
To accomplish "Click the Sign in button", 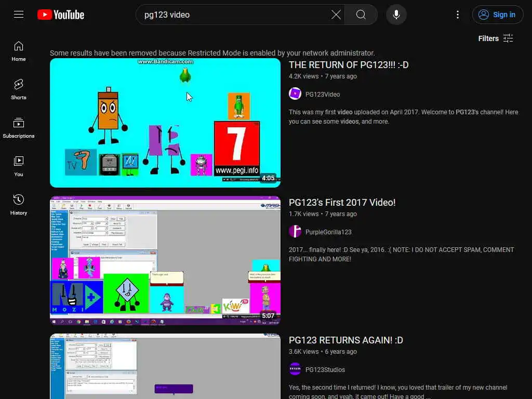I will [x=497, y=15].
